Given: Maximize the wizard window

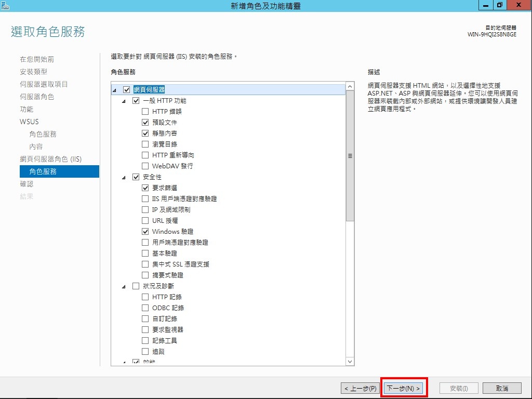Looking at the screenshot, I should pyautogui.click(x=500, y=5).
